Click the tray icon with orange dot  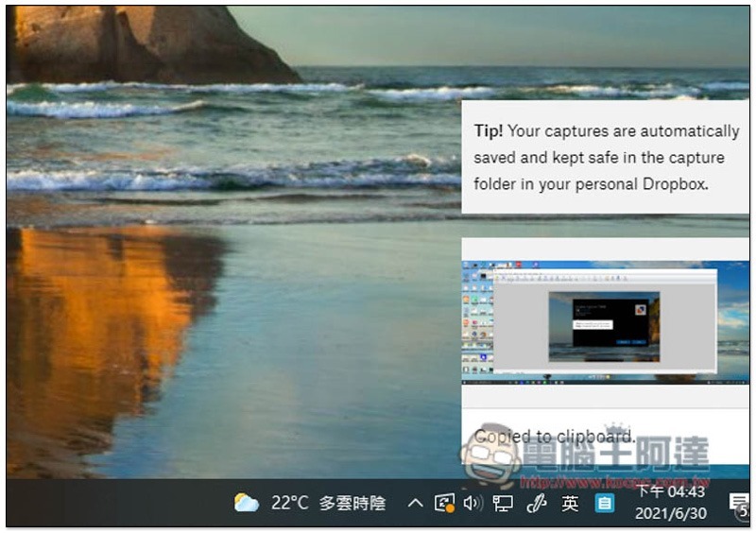click(x=444, y=503)
